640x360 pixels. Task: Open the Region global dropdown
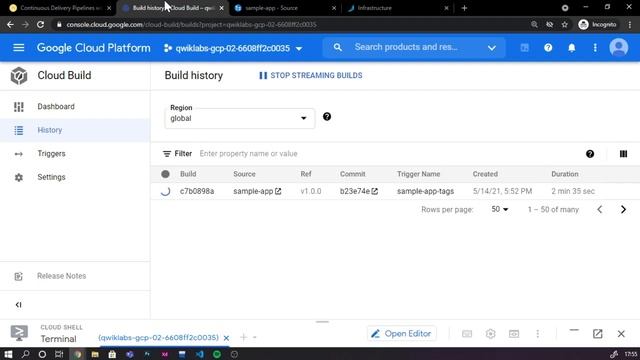point(240,118)
